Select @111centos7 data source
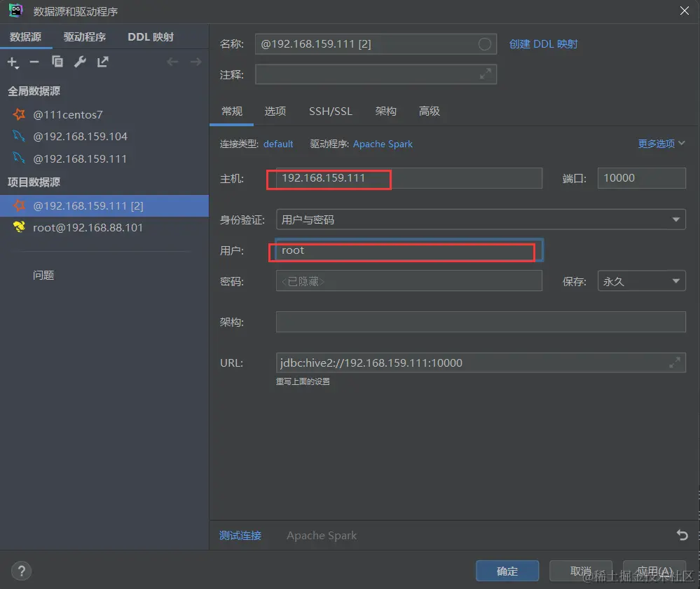700x589 pixels. click(x=104, y=114)
